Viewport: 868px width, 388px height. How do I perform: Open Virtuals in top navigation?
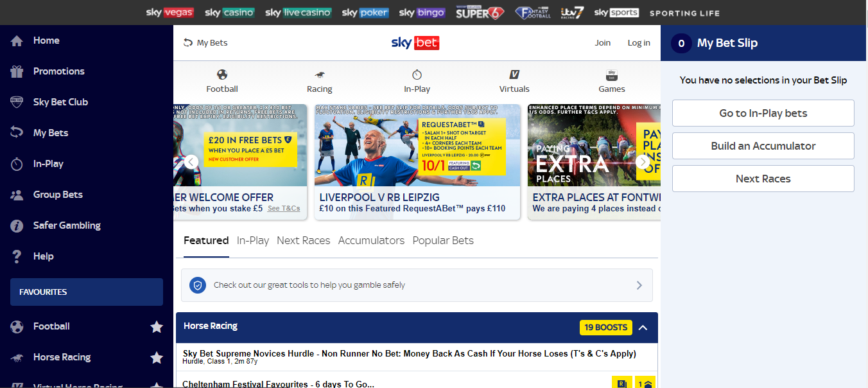(x=515, y=82)
